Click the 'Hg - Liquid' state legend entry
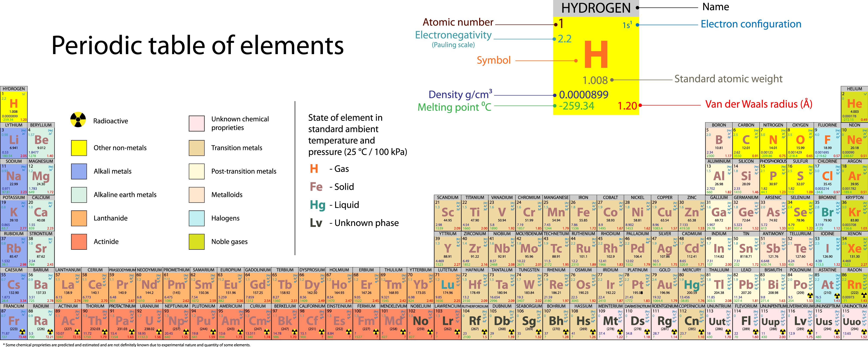Screen dimensions: 868x347 click(335, 205)
